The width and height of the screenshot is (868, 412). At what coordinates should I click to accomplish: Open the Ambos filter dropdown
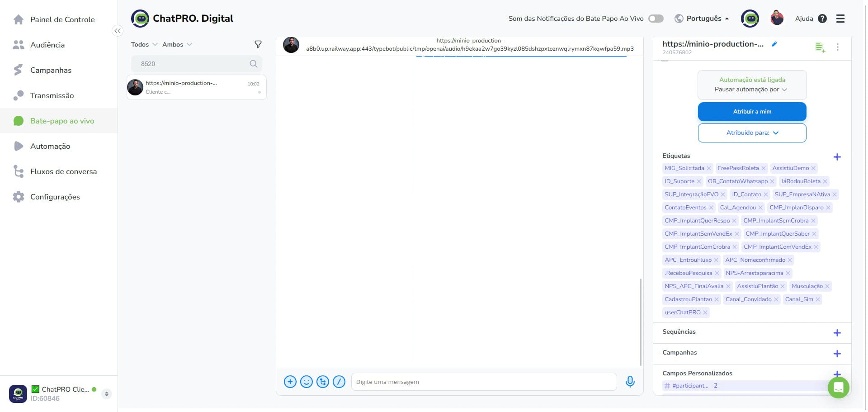[177, 44]
